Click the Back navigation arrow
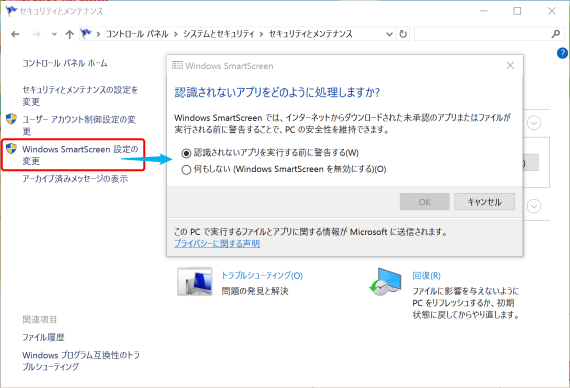570x388 pixels. pyautogui.click(x=15, y=34)
